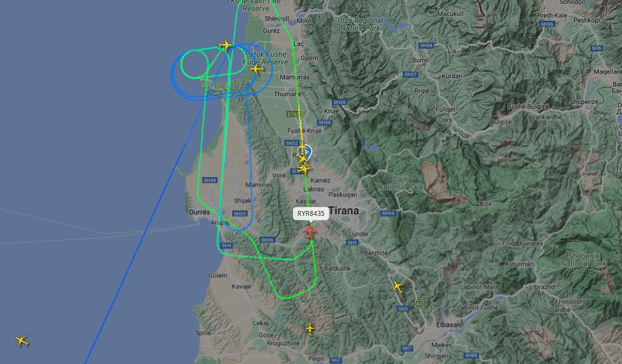This screenshot has height=364, width=622.
Task: Select the red RYR8435 aircraft icon
Action: pos(310,231)
